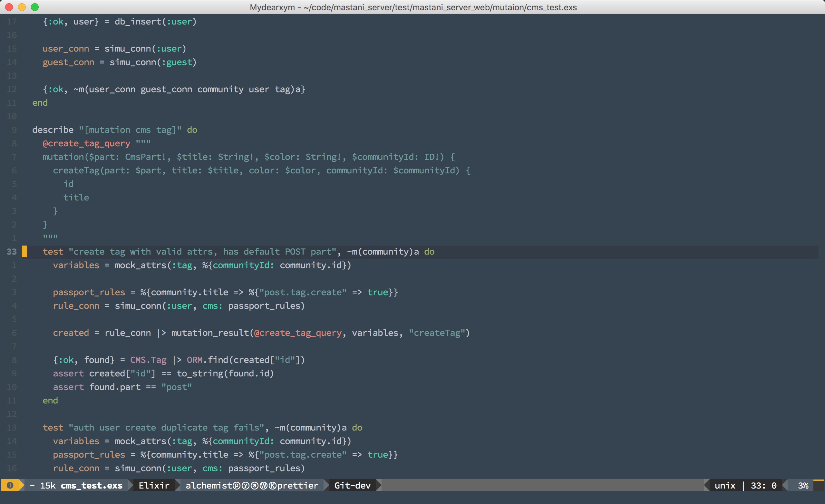Click the orange cursor marker on line 33
Viewport: 825px width, 504px height.
[24, 251]
